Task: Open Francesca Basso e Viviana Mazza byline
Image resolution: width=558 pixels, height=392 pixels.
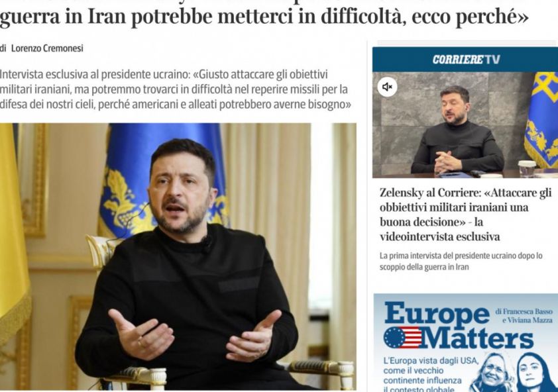Action: 524,316
